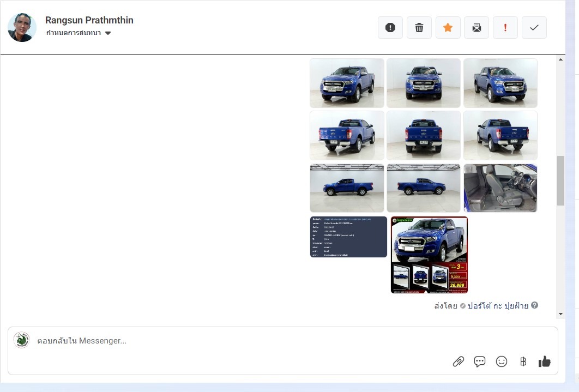Send a thumbs-up like
The image size is (579, 392).
click(x=544, y=361)
